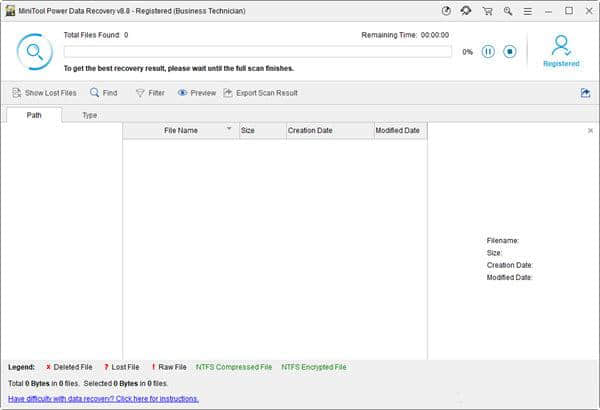Switch to the Type tab
This screenshot has height=410, width=600.
pyautogui.click(x=89, y=115)
